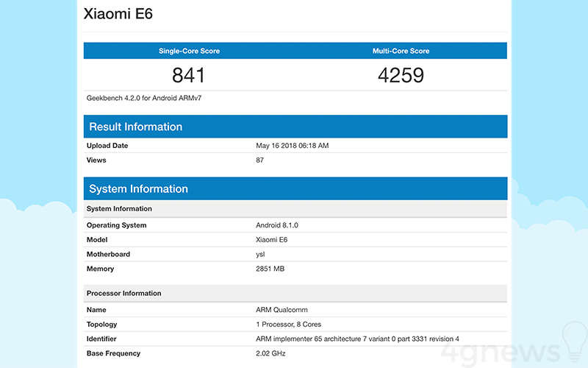Select the 1 Processor, 8 Cores value
The image size is (588, 368).
tap(288, 324)
